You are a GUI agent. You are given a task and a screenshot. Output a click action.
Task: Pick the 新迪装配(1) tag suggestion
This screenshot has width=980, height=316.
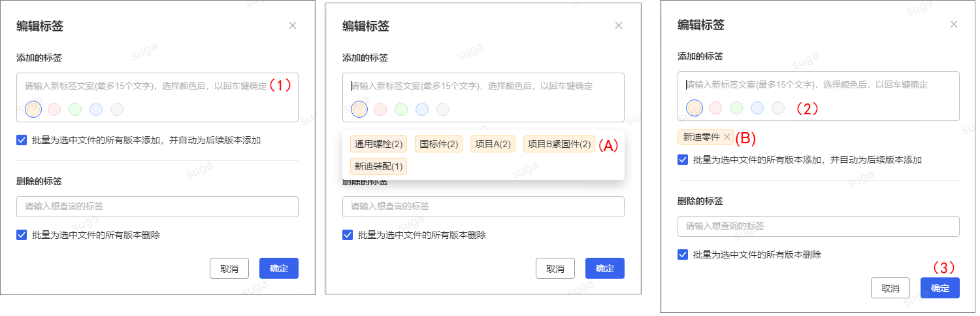pos(379,166)
